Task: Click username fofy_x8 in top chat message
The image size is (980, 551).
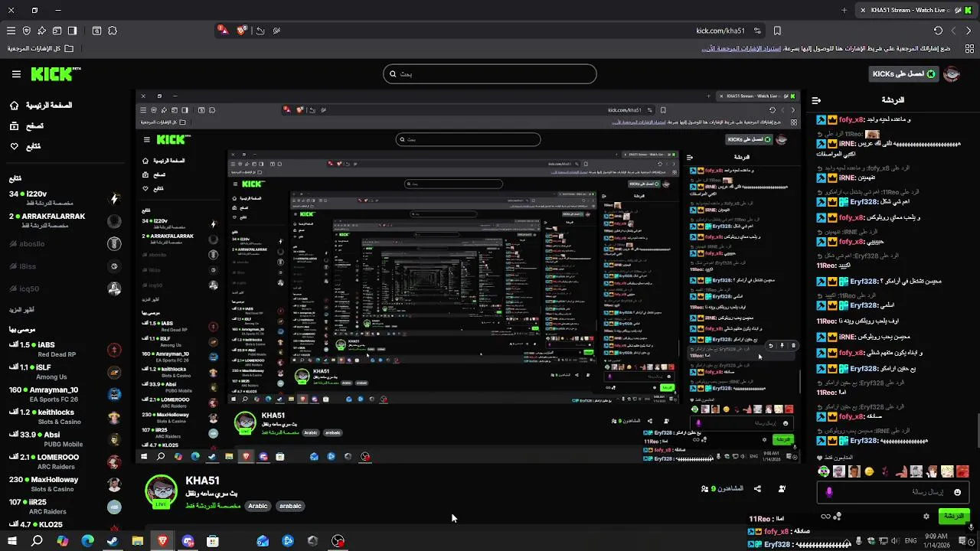Action: [x=851, y=120]
